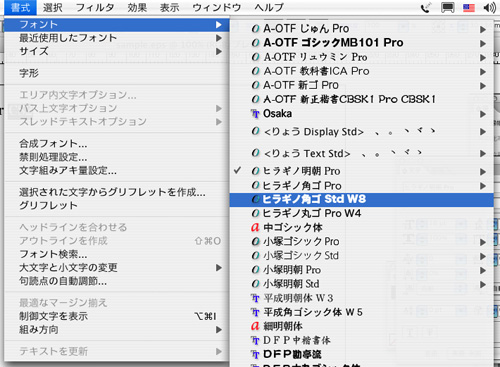500x367 pixels.
Task: Select font 小塚明朝 Std
Action: (x=362, y=284)
